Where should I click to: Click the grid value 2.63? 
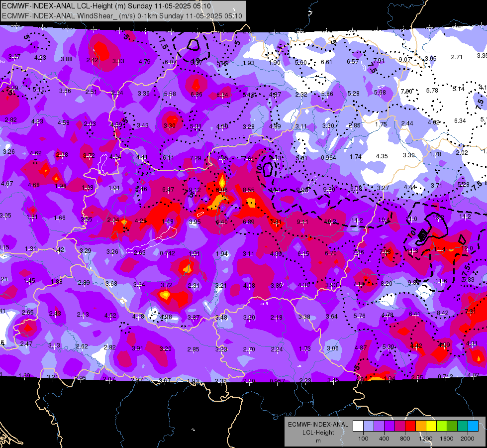pos(139,253)
